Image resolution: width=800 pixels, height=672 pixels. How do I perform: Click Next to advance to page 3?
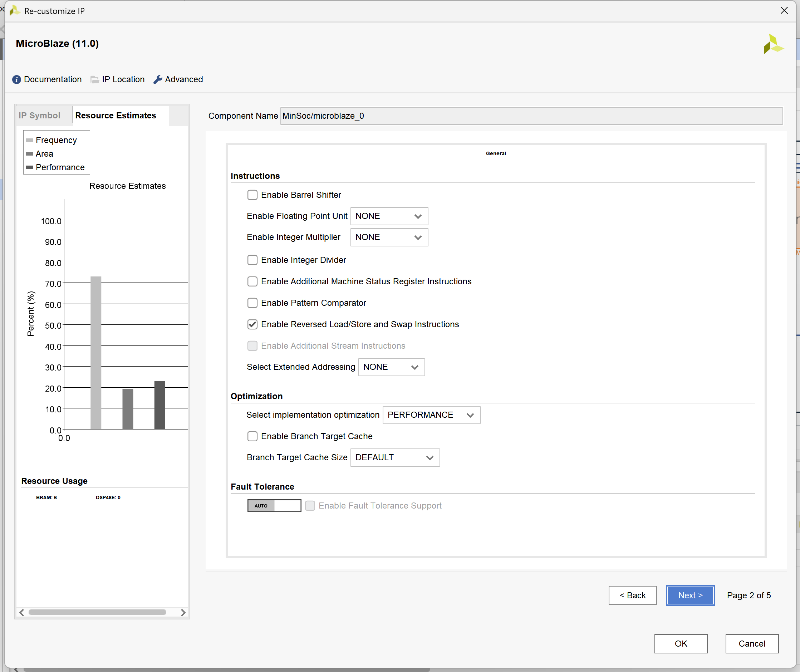coord(690,595)
